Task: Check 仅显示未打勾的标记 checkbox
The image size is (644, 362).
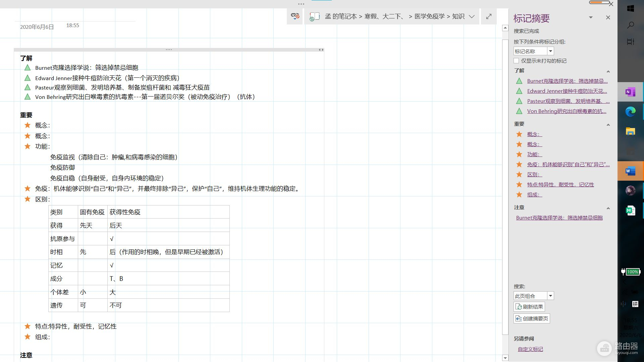Action: (x=516, y=61)
